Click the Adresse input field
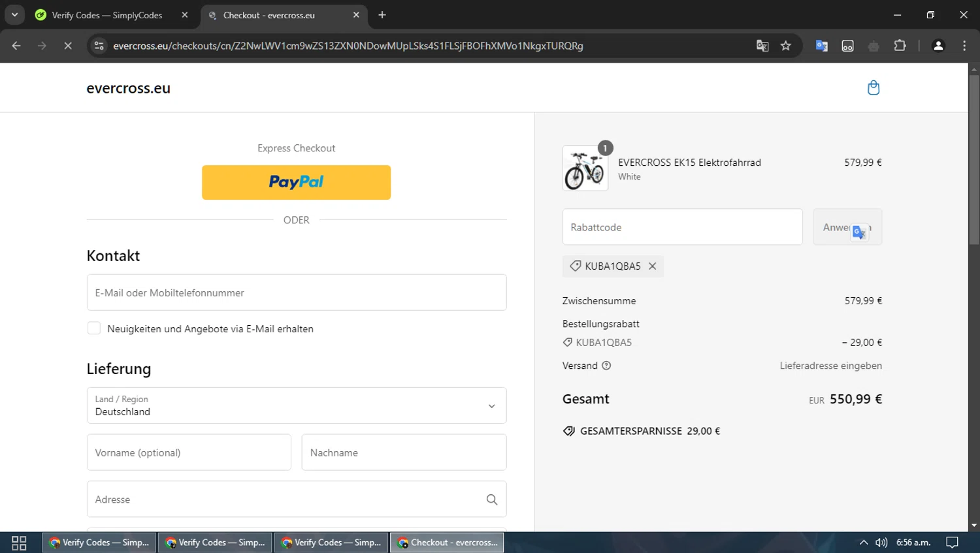The image size is (980, 553). tap(297, 499)
